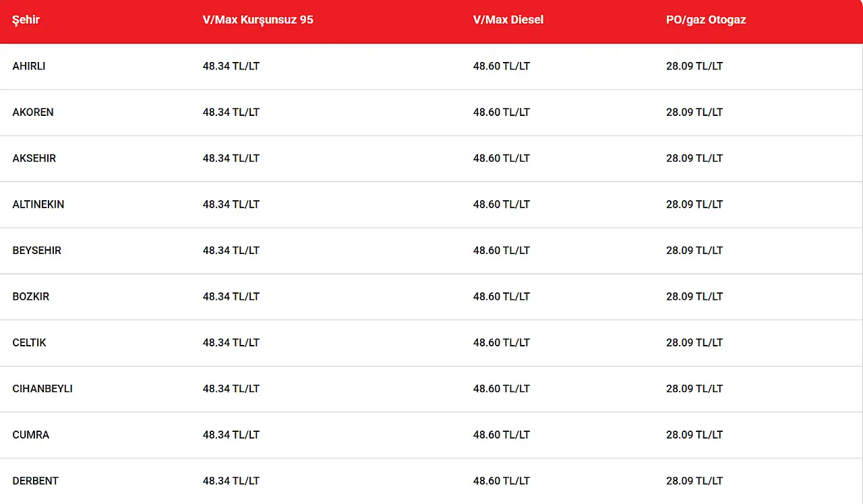The height and width of the screenshot is (504, 863).
Task: Select the AHIRLI city cell
Action: (29, 66)
